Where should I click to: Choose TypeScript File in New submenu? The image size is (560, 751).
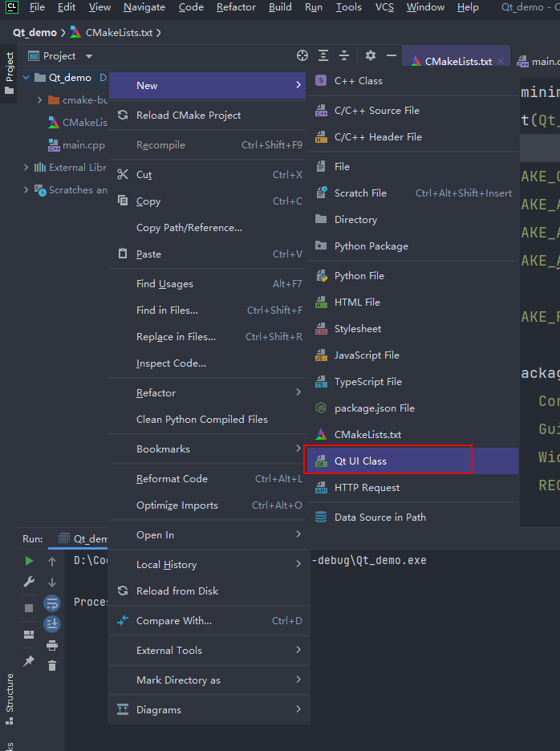(412, 382)
